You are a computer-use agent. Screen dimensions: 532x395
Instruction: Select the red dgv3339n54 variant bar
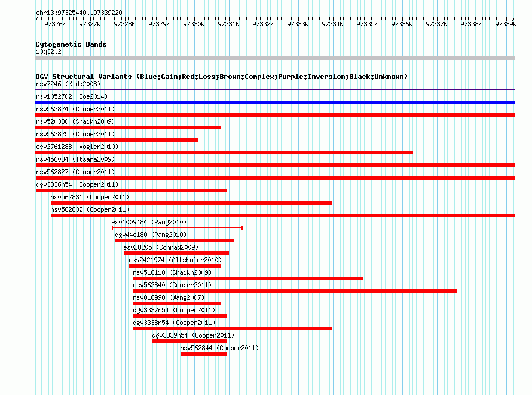(189, 341)
